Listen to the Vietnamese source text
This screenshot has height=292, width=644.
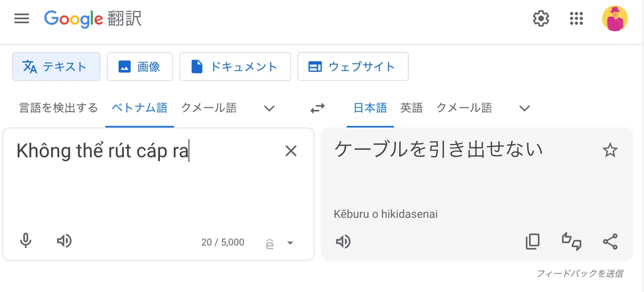click(64, 241)
